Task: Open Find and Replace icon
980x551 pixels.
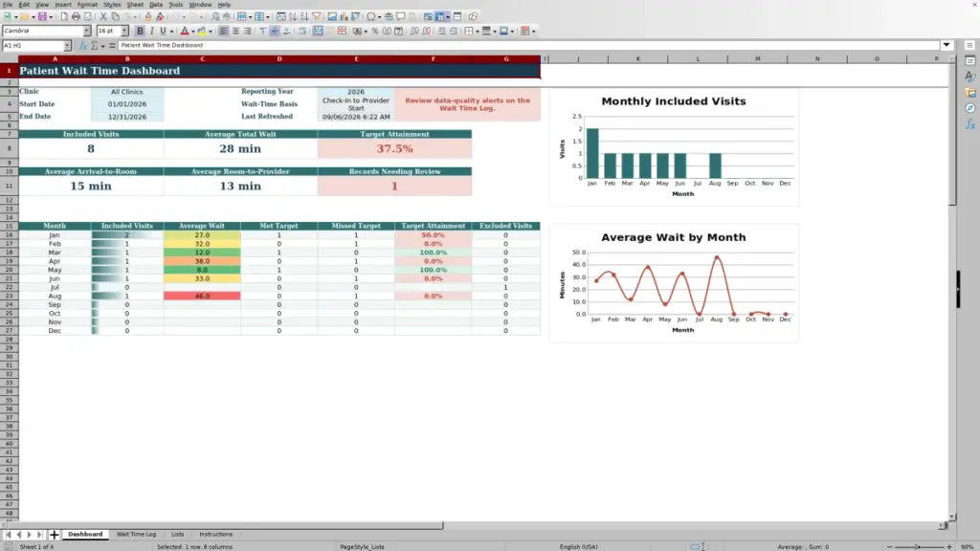Action: point(214,16)
